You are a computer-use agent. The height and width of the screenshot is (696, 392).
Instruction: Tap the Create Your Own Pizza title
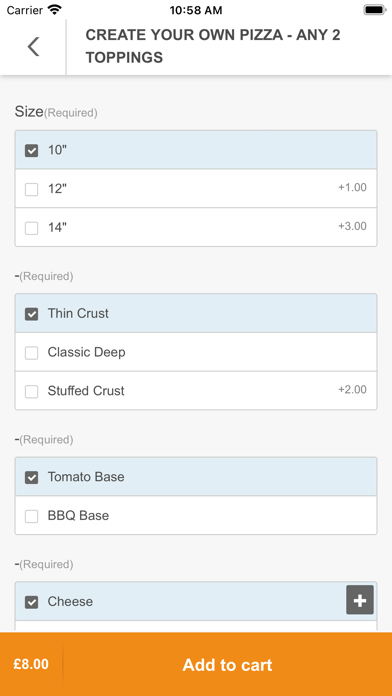tap(213, 46)
